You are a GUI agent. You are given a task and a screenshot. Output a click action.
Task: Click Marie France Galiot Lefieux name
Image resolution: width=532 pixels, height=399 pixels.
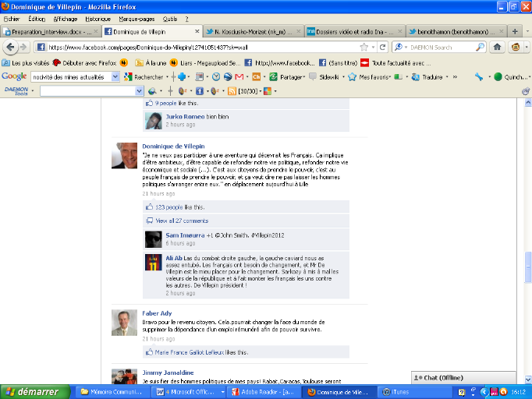190,352
